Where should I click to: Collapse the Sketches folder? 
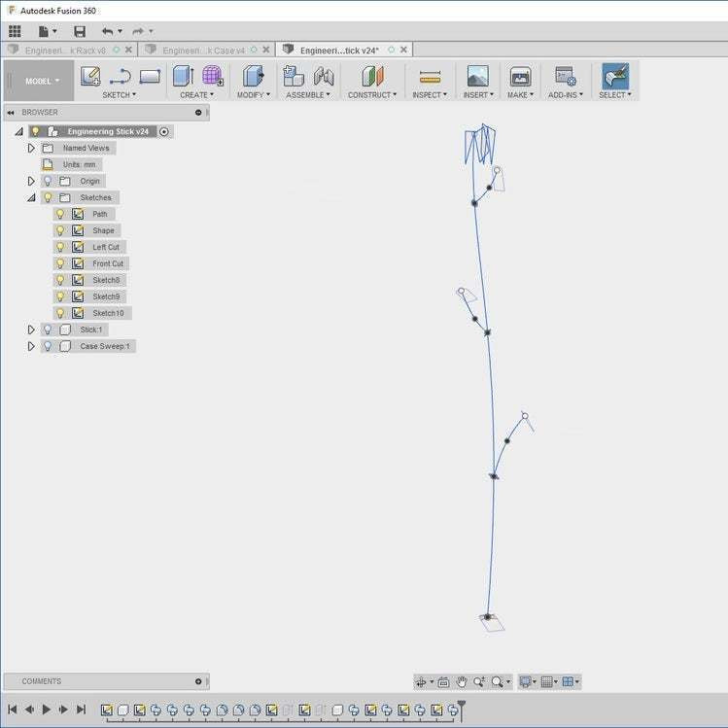click(31, 197)
